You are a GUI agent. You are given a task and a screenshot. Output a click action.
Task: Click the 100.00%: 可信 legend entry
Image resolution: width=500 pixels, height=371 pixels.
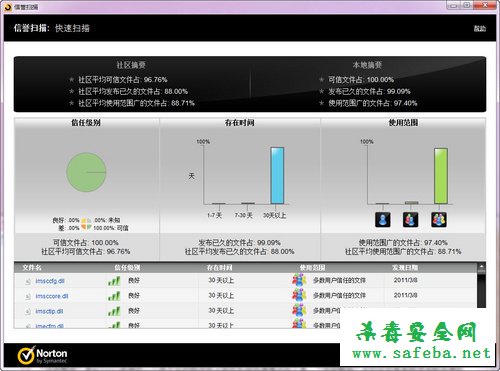pyautogui.click(x=111, y=228)
